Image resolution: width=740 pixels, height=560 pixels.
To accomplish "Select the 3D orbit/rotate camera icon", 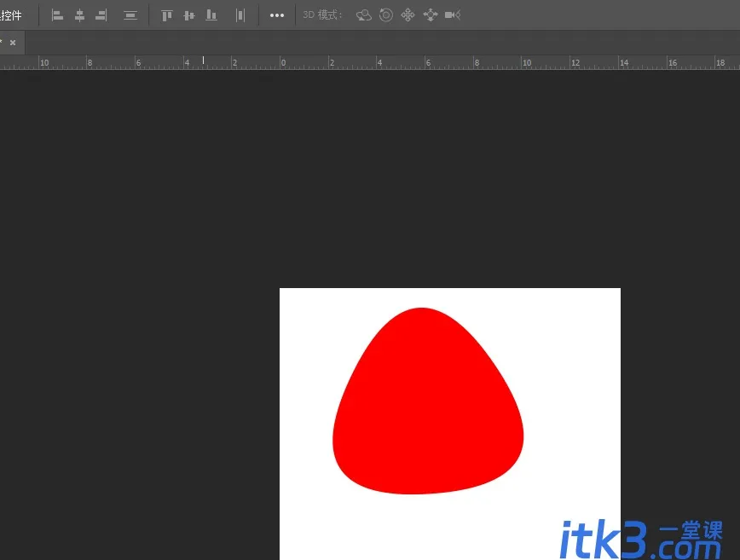I will [x=364, y=15].
